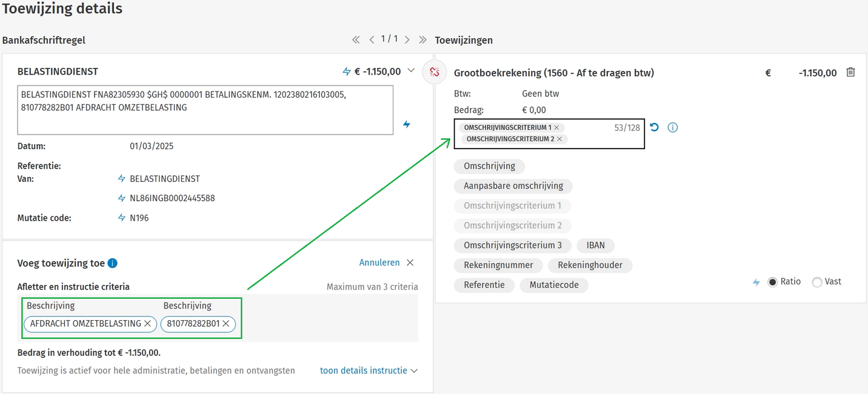This screenshot has height=394, width=868.
Task: Select the Ratio radio button
Action: pos(772,282)
